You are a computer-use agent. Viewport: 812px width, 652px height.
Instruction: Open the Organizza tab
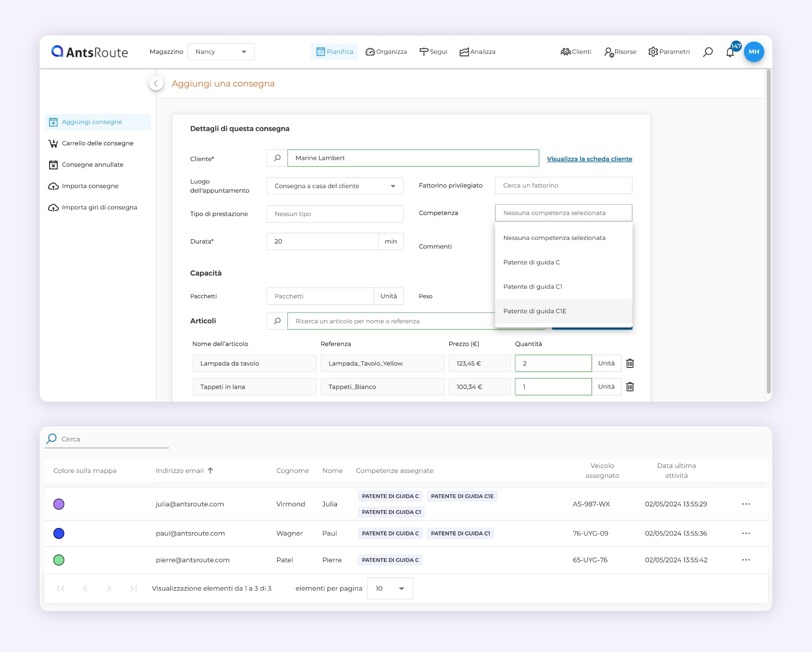(x=386, y=52)
